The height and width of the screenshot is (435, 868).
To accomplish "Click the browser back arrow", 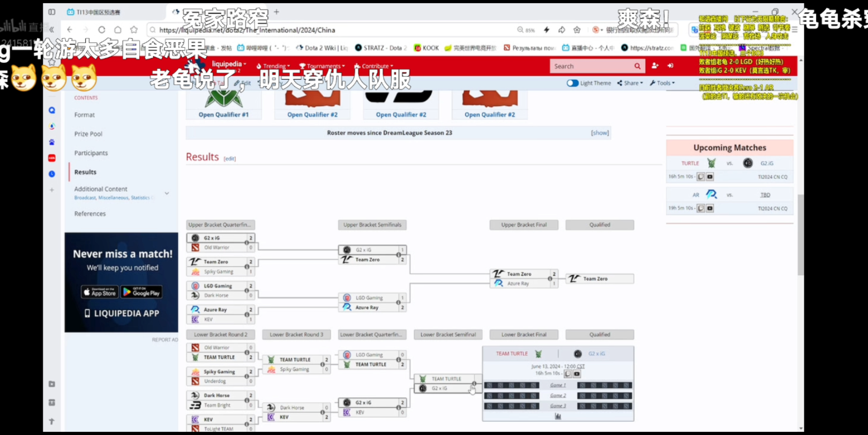I will tap(70, 30).
